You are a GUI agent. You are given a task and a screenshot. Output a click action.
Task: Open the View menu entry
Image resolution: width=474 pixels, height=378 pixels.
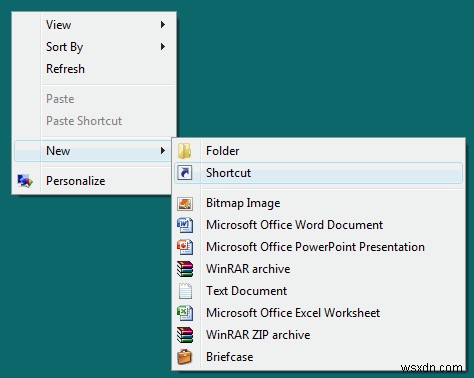click(x=93, y=25)
